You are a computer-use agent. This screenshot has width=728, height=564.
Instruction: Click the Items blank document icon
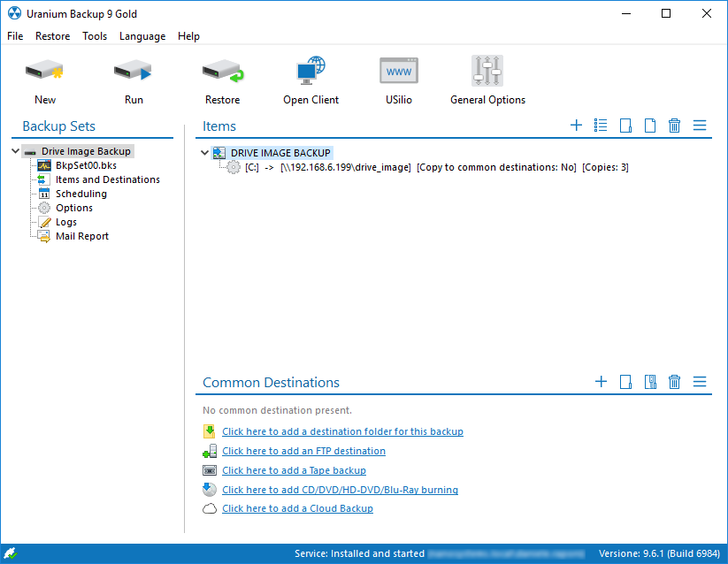click(650, 126)
